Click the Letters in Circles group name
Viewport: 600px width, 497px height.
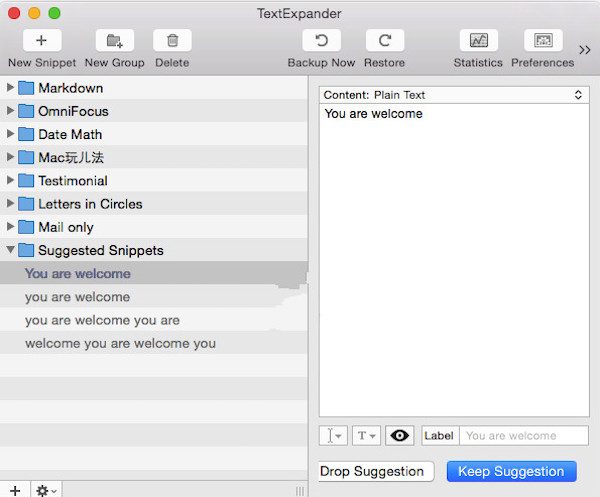90,204
